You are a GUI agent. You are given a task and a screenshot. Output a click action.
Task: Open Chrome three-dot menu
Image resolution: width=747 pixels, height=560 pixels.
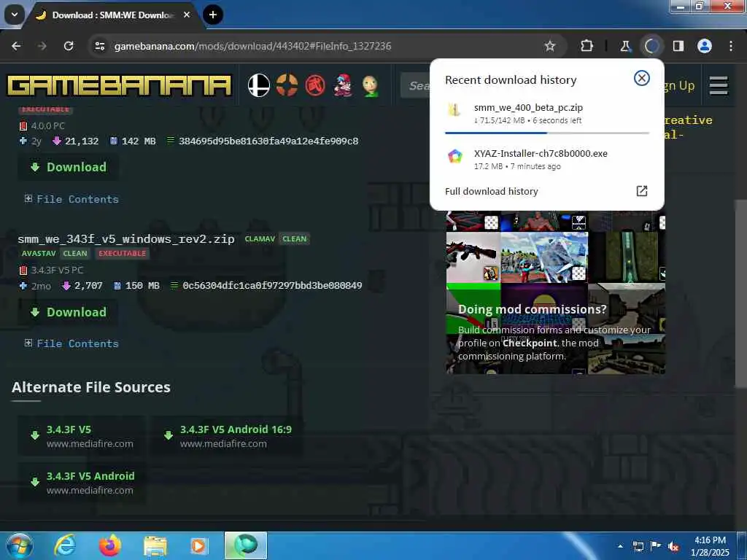pyautogui.click(x=731, y=46)
